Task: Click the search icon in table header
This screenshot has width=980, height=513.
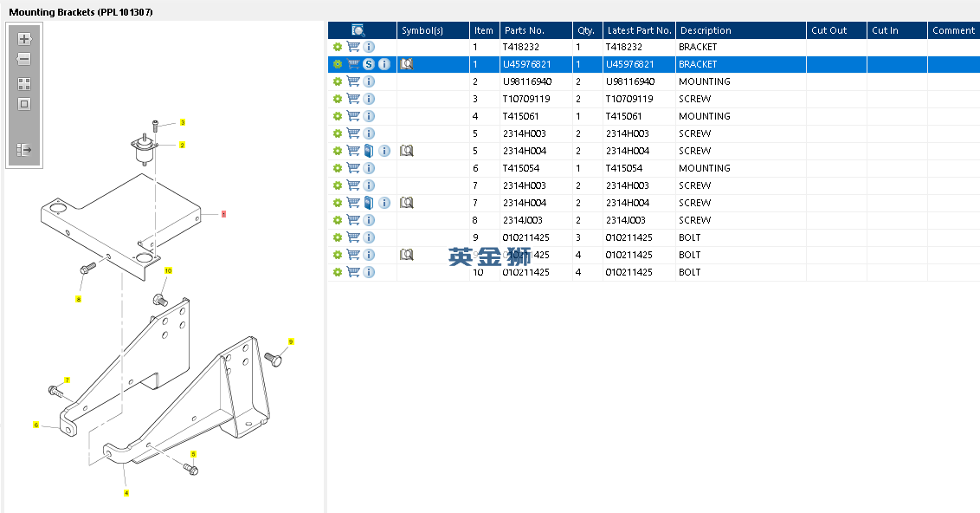Action: [358, 30]
